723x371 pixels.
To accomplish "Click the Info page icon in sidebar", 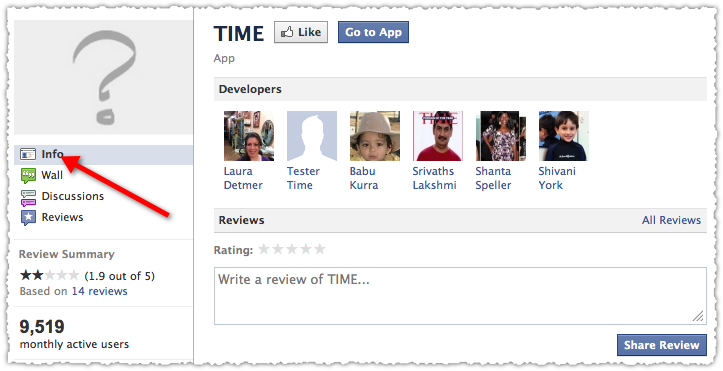I will point(28,154).
